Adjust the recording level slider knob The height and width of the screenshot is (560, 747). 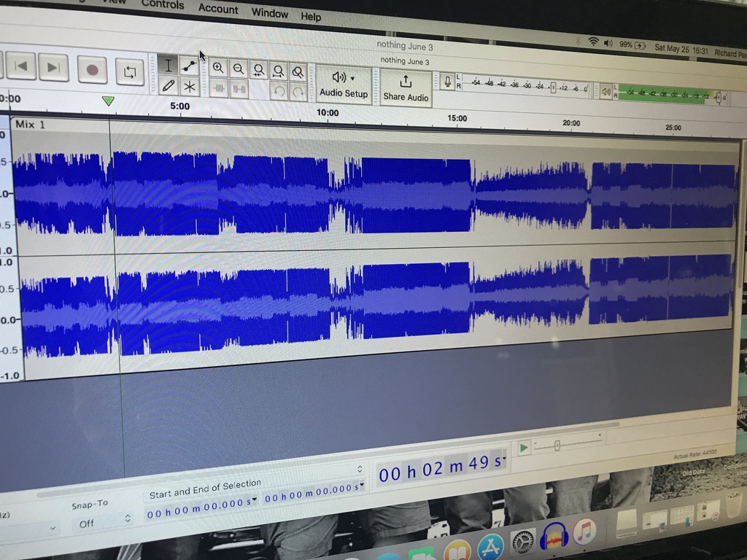[x=553, y=87]
